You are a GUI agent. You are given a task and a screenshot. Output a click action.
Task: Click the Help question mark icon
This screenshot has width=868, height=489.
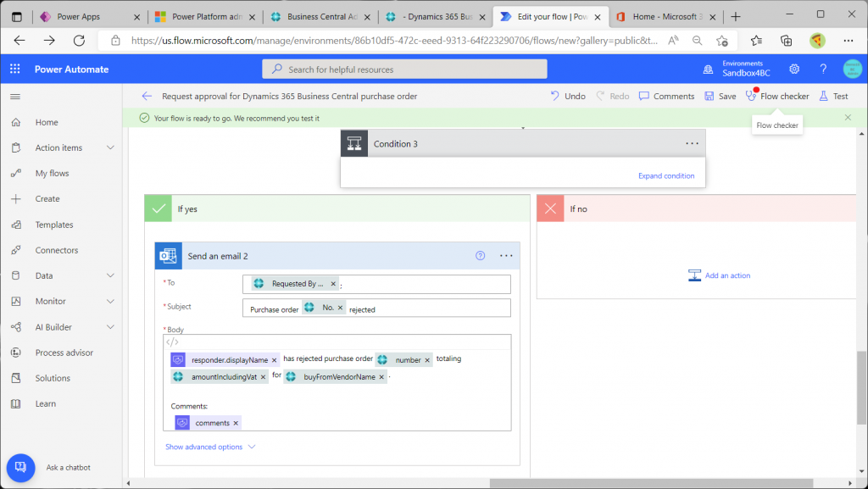click(823, 69)
